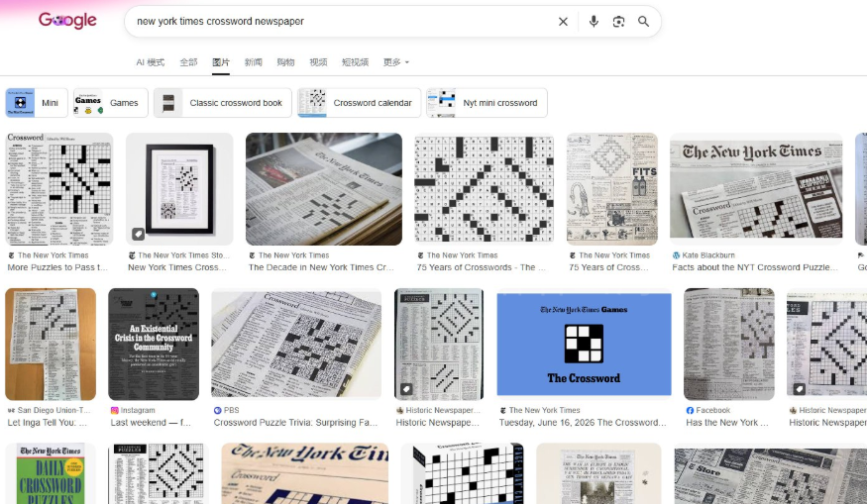
Task: Open the Existential Crisis Instagram image
Action: 154,344
